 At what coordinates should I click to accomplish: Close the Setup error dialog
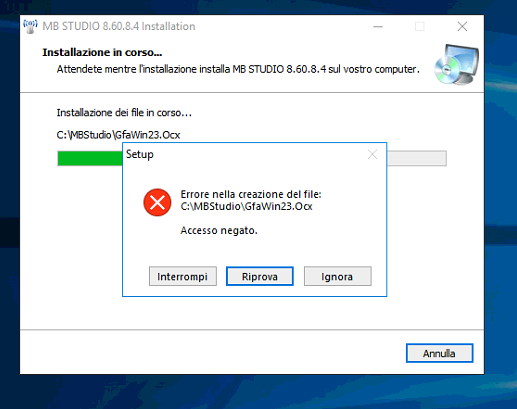coord(372,154)
